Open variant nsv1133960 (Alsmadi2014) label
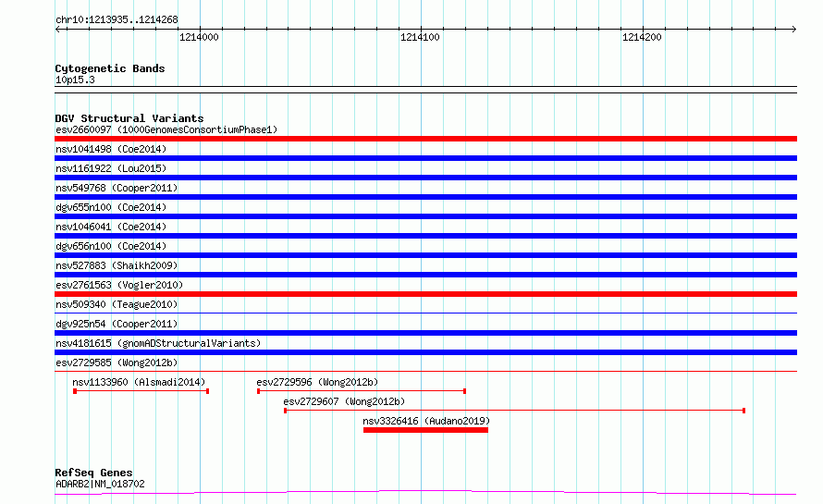This screenshot has width=823, height=504. tap(139, 382)
